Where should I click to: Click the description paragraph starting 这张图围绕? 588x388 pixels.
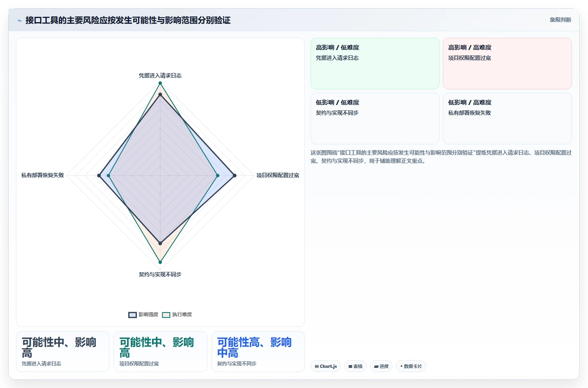441,157
